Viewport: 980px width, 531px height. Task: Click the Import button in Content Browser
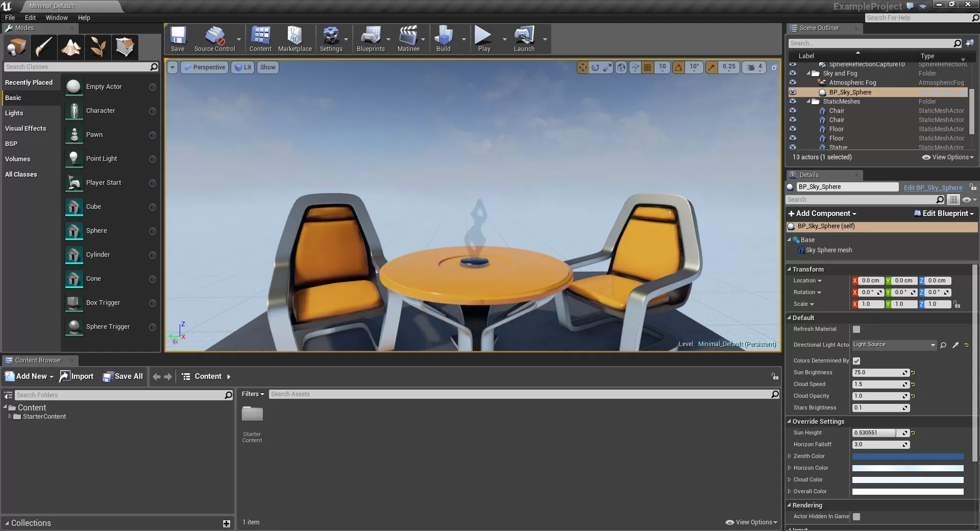(77, 376)
